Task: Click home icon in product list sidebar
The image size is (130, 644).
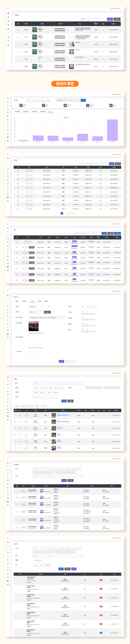Action: coord(8,377)
